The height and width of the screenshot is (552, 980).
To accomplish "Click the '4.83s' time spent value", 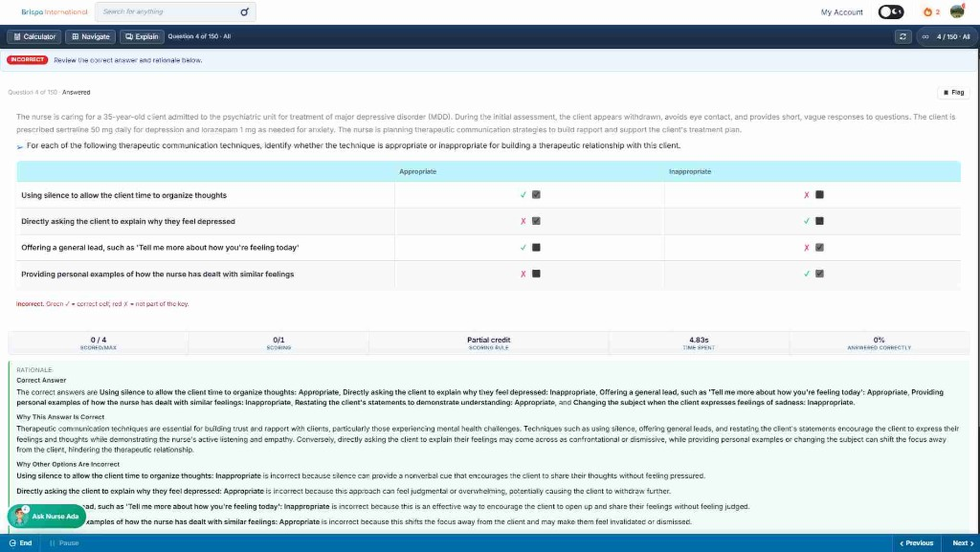I will [699, 340].
